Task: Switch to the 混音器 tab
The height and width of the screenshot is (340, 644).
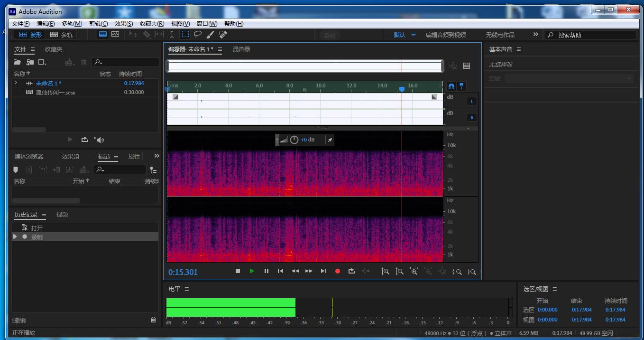Action: [x=241, y=49]
